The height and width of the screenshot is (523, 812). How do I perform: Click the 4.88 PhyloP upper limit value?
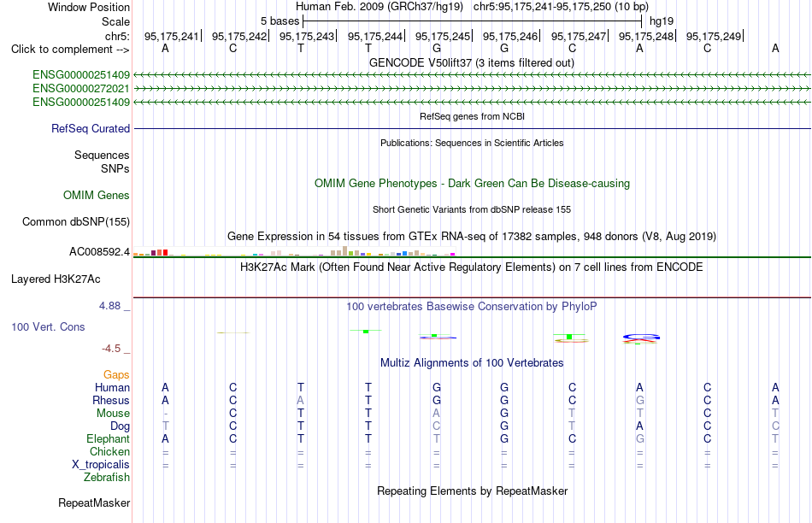[109, 306]
